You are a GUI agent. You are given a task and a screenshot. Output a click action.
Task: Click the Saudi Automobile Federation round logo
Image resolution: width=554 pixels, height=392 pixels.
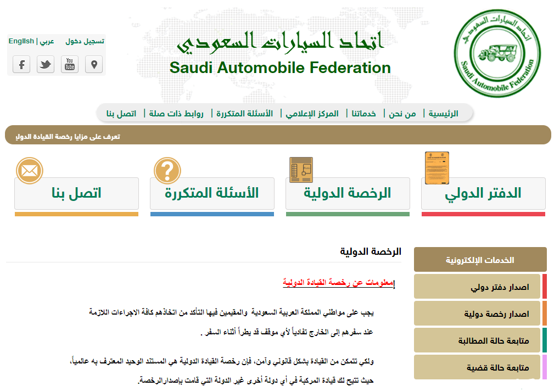click(x=497, y=54)
